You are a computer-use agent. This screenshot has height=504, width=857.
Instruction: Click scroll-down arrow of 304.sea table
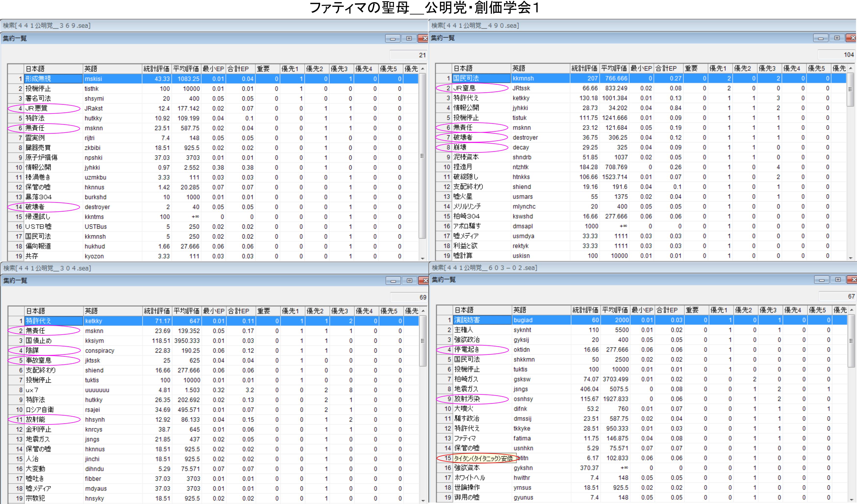point(423,500)
